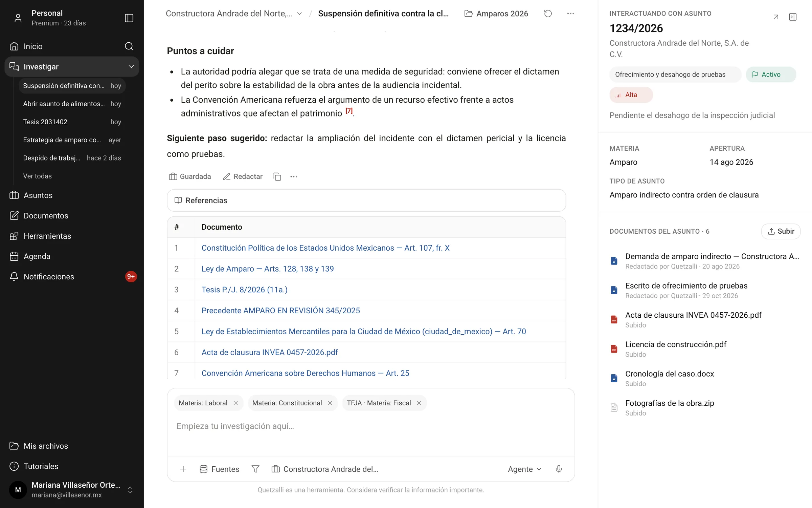Open Fuentes sources selector
Screen dimensions: 812x508
(x=219, y=469)
